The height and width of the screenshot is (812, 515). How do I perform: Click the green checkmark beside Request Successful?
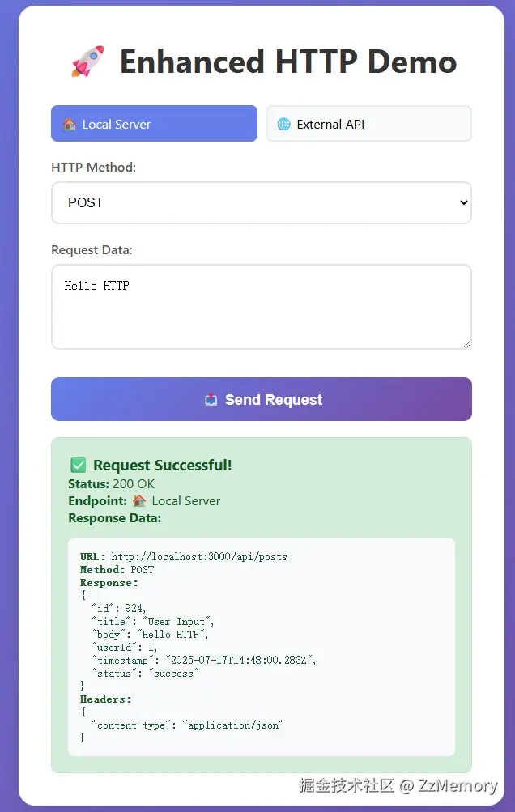[x=77, y=465]
